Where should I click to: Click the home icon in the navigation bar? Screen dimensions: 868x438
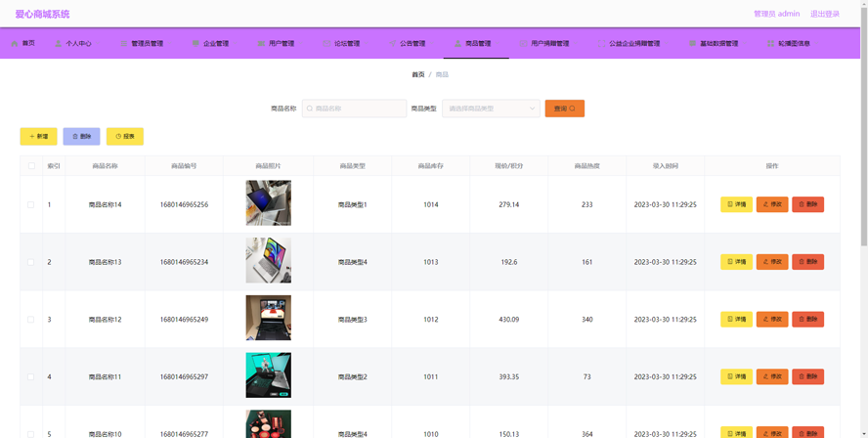tap(15, 43)
